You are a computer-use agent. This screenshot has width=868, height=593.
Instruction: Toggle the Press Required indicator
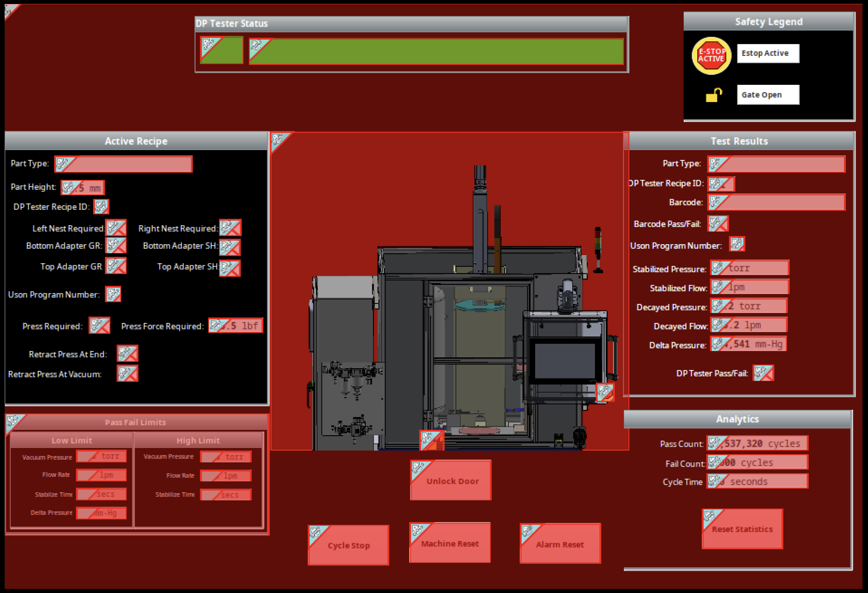99,326
